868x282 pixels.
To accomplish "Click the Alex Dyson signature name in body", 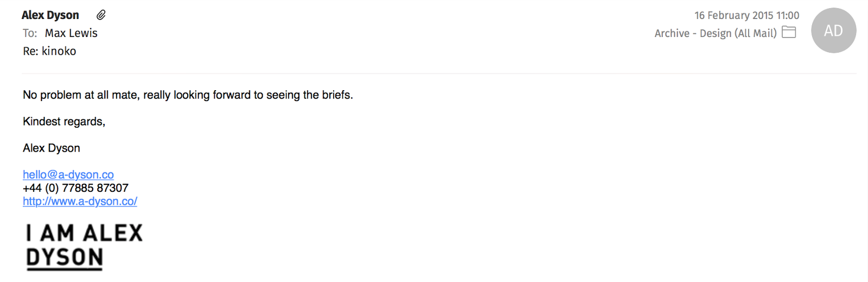I will point(52,148).
